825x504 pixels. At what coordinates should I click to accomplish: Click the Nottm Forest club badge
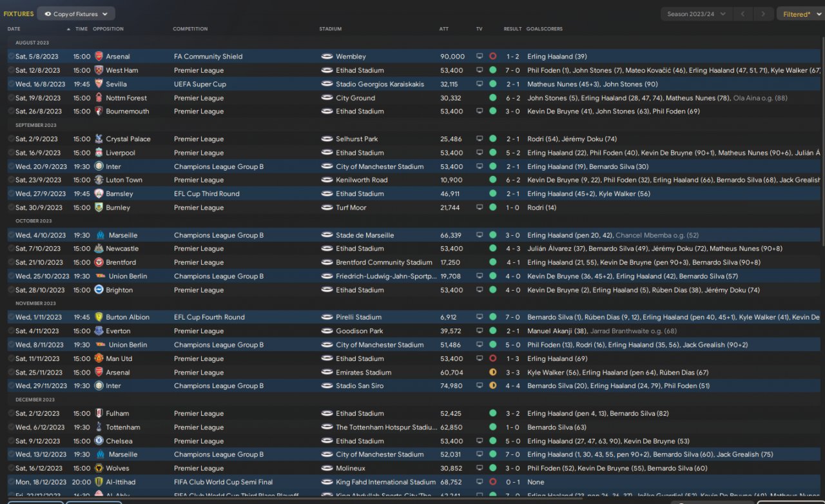click(x=99, y=98)
